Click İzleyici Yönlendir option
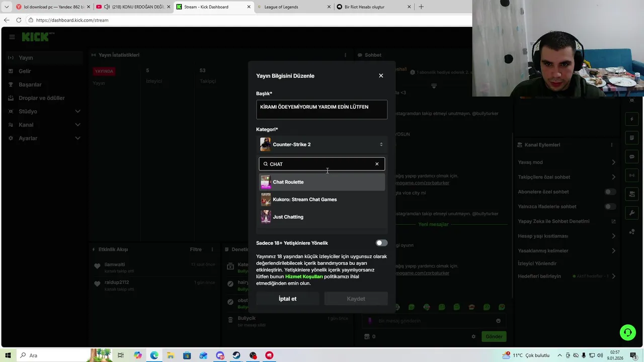This screenshot has width=644, height=362. (537, 263)
